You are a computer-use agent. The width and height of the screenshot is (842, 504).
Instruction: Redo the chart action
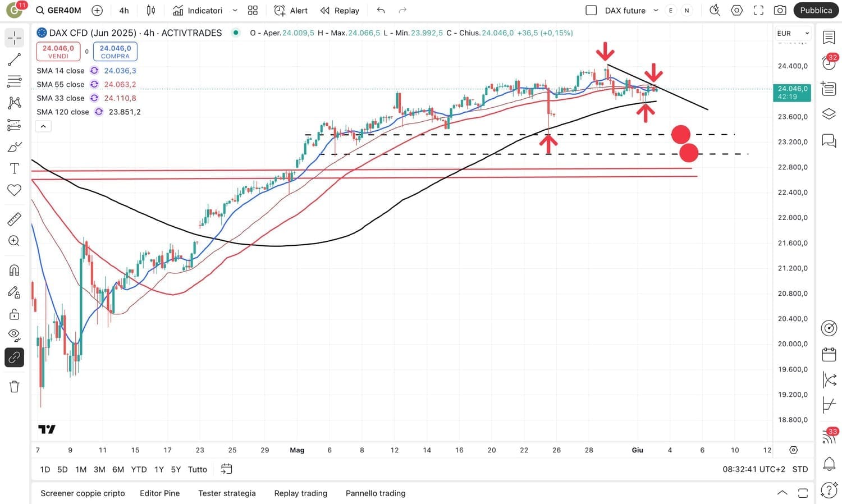[402, 10]
